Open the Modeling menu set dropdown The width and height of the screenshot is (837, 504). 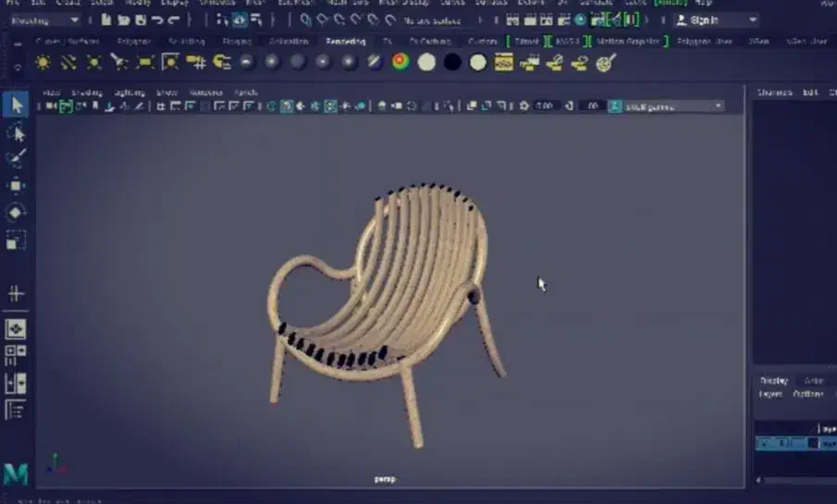point(46,19)
